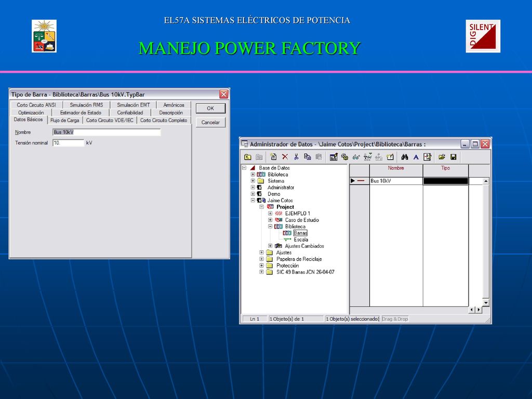Screen dimensions: 532x399
Task: Expand the top-level Biblioteca node
Action: pyautogui.click(x=253, y=174)
